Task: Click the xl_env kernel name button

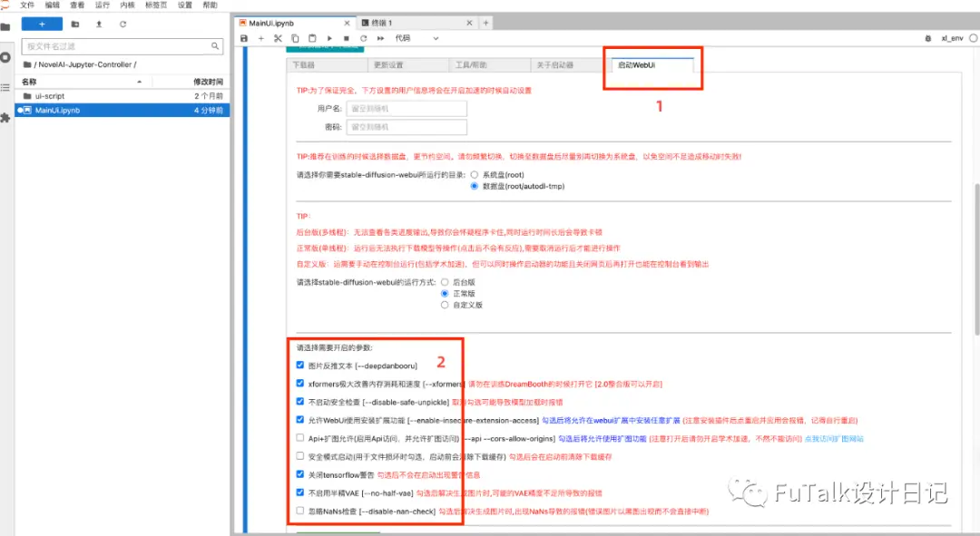Action: coord(952,39)
